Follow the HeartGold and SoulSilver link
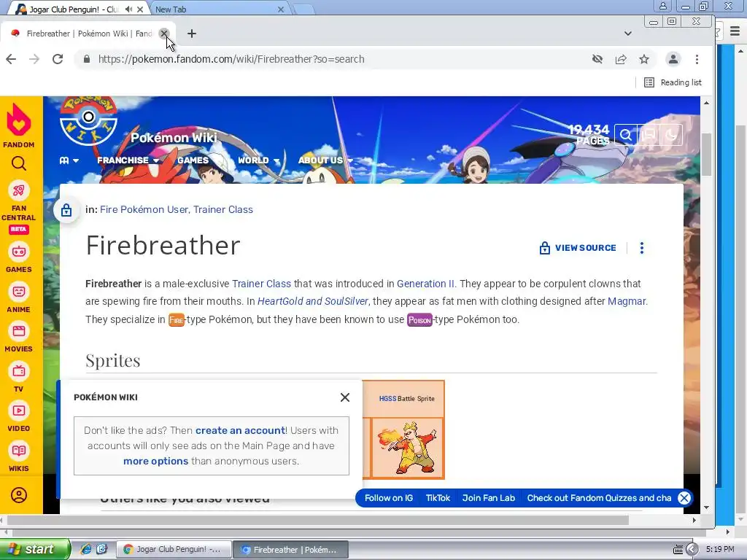 (x=312, y=301)
